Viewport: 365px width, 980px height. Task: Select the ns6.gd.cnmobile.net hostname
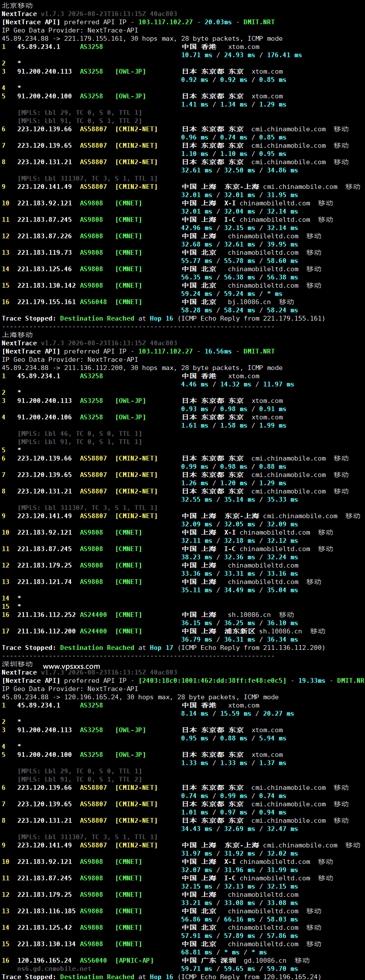point(54,969)
